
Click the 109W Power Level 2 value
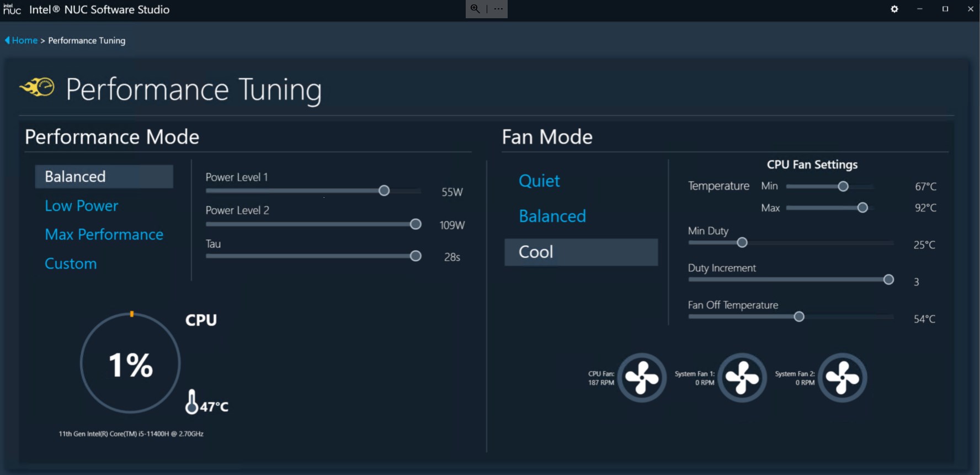452,225
